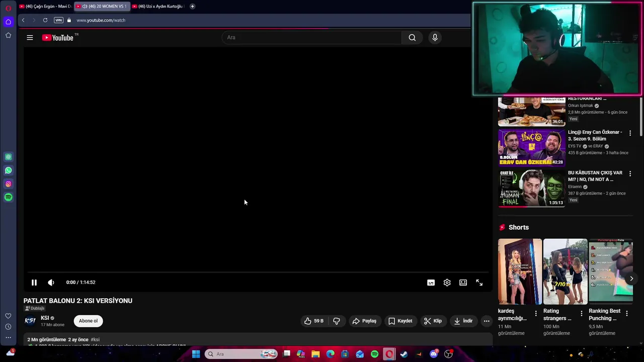Open WhatsApp in the Opera sidebar
Viewport: 644px width, 362px height.
coord(8,170)
